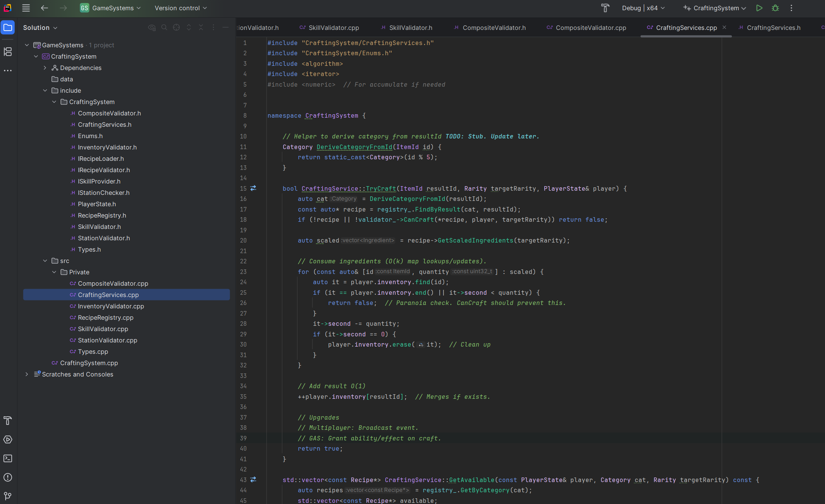Run the CraftingSystem configuration
The image size is (825, 504).
click(759, 8)
